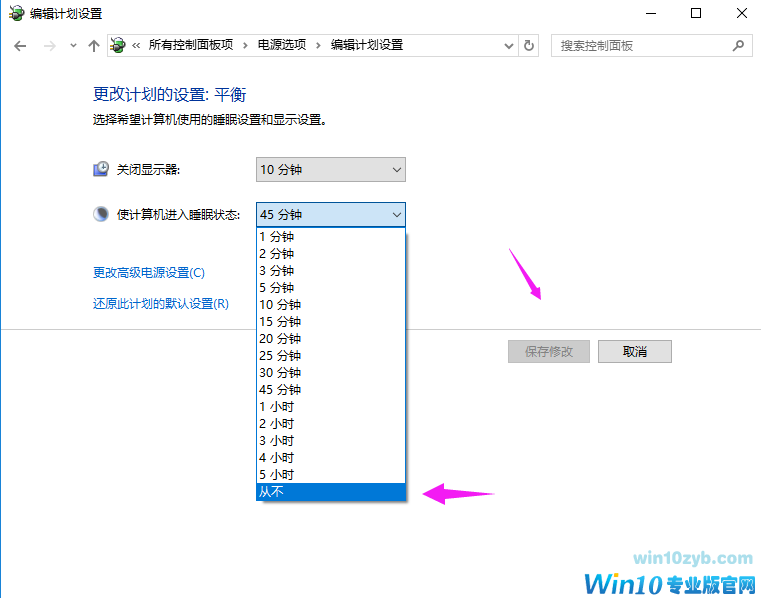Viewport: 761px width, 598px height.
Task: Click the up-one-level arrow icon
Action: [x=94, y=46]
